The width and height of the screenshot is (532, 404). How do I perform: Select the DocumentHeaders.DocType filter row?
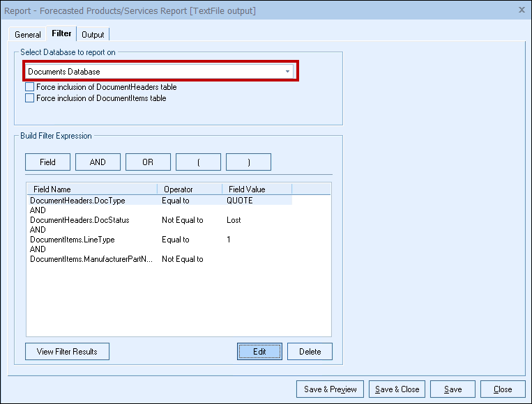point(77,201)
